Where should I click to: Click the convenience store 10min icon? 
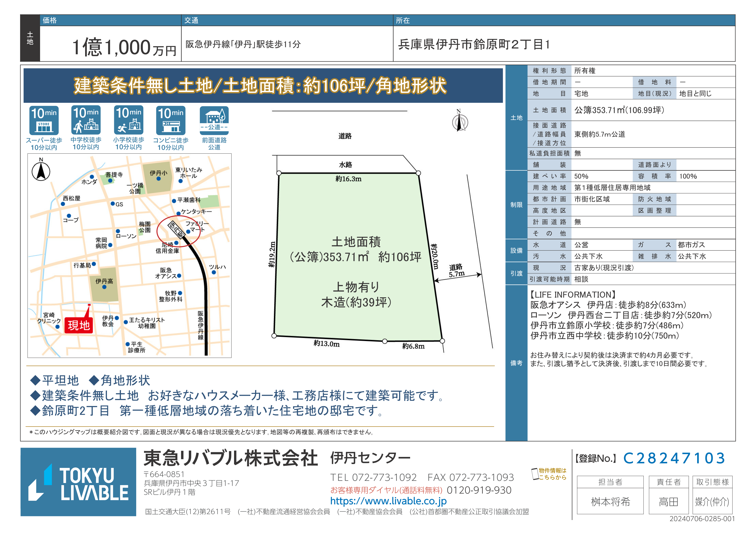(170, 120)
